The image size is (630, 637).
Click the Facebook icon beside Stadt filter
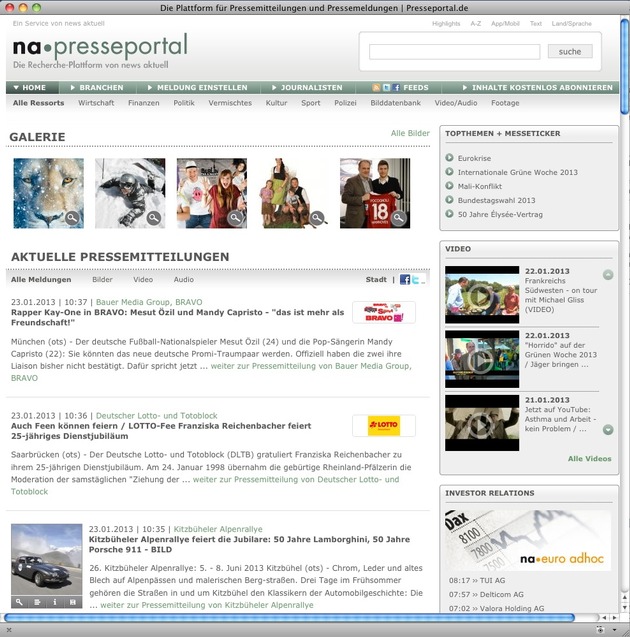(x=405, y=280)
